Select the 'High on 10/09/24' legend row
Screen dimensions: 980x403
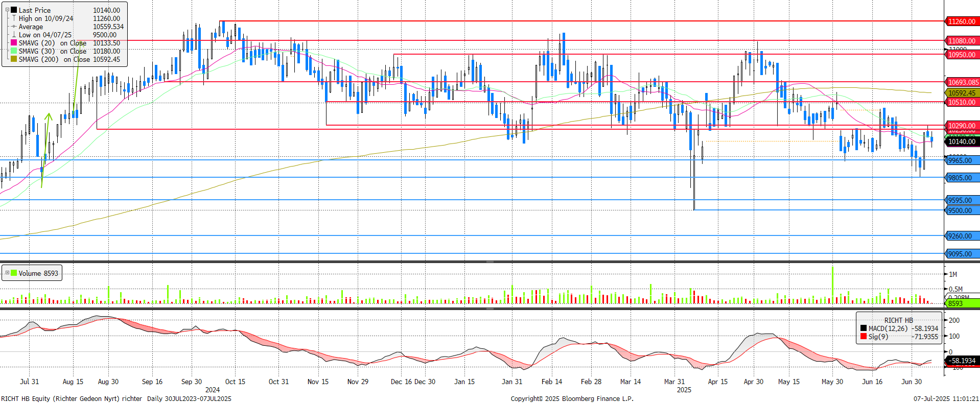click(x=46, y=18)
